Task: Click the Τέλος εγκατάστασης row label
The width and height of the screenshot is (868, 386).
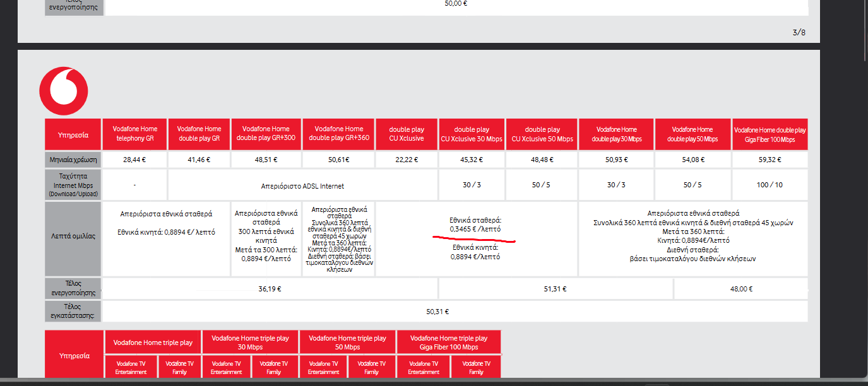Action: [73, 311]
